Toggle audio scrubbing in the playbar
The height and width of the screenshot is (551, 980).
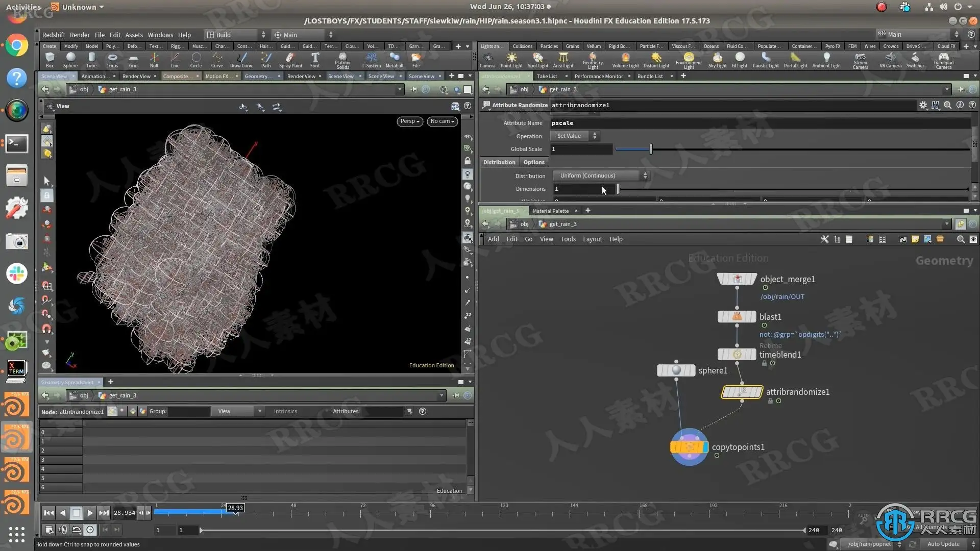pyautogui.click(x=63, y=530)
